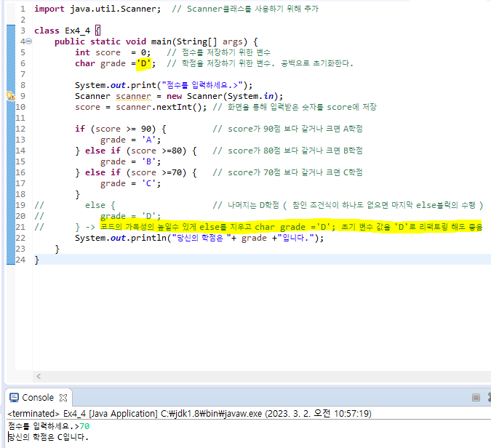This screenshot has width=491, height=448.
Task: Click scanner.nextInt() call
Action: 159,107
